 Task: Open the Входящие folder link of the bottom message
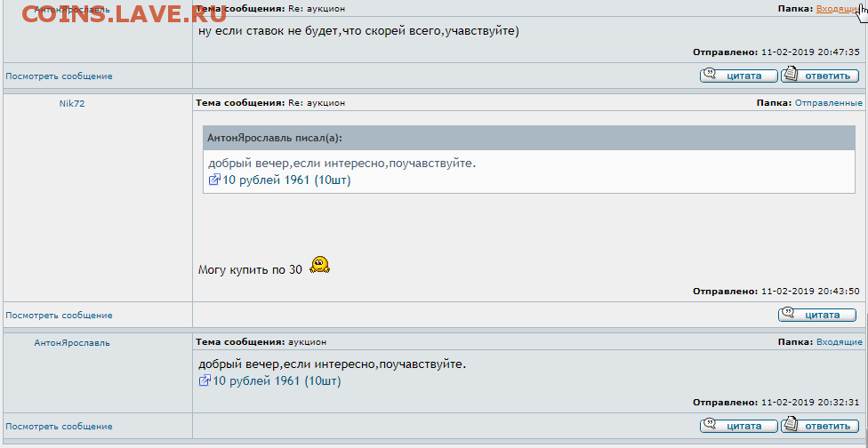(x=840, y=342)
